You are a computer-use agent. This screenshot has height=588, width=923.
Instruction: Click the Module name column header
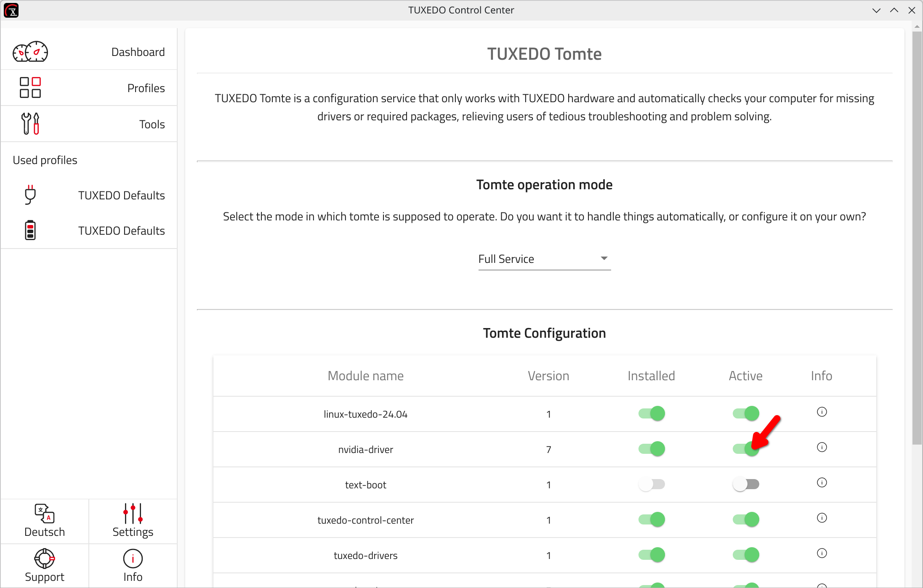tap(366, 376)
